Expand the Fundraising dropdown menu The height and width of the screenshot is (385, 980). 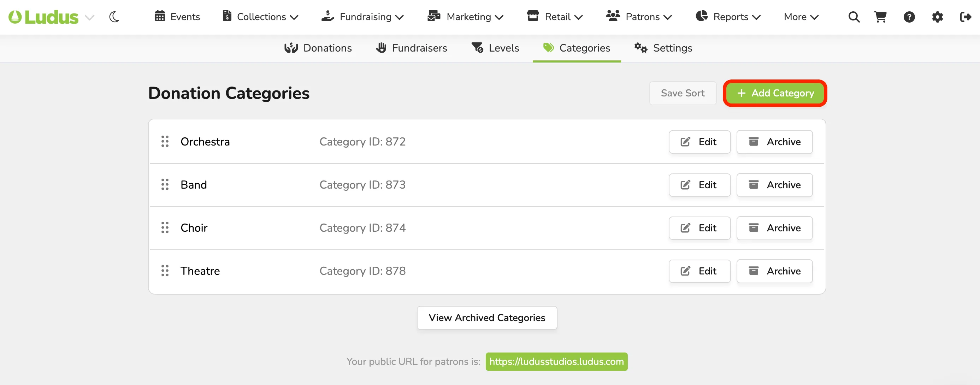tap(362, 17)
